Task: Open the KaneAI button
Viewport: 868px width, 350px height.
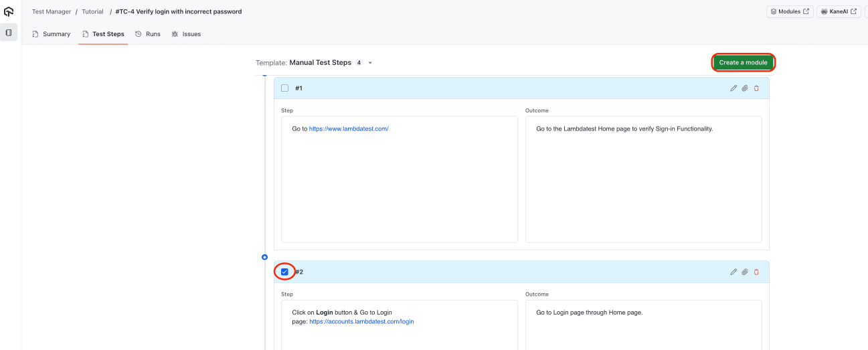Action: (x=839, y=11)
